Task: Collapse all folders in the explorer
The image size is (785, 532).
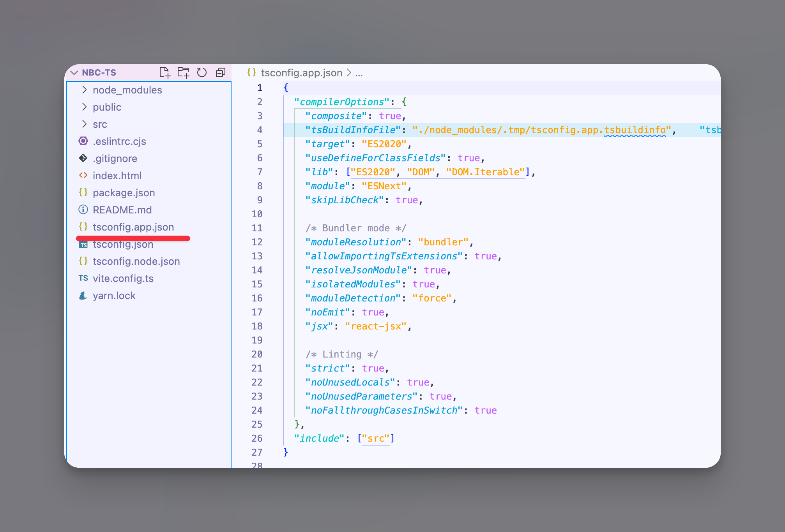Action: click(x=221, y=72)
